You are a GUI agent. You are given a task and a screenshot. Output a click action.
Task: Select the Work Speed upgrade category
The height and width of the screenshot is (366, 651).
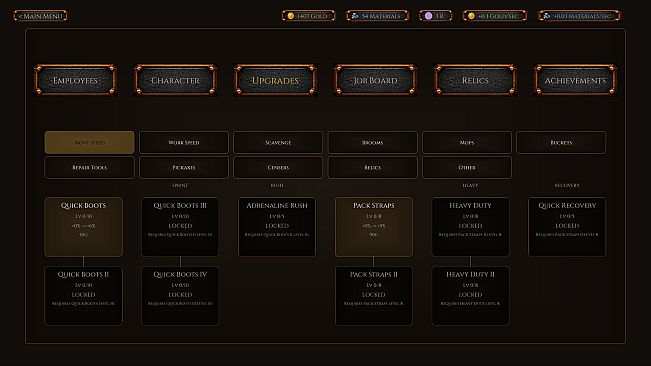click(184, 142)
